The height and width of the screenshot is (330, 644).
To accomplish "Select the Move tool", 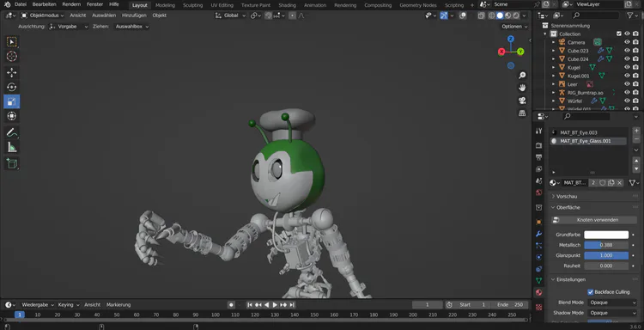I will (11, 73).
